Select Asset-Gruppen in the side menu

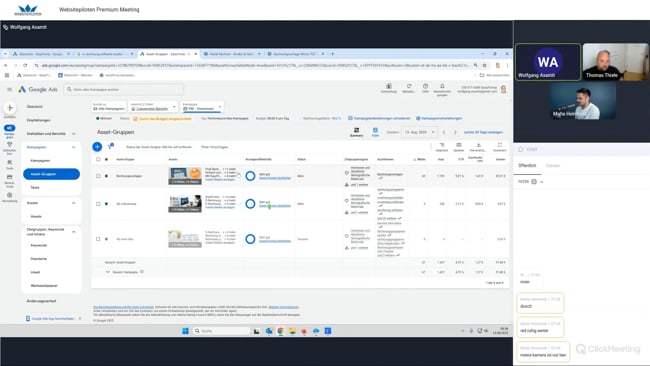51,174
